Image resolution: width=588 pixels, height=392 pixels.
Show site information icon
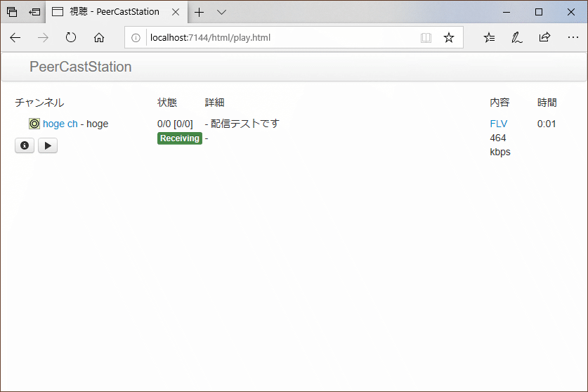[x=136, y=37]
